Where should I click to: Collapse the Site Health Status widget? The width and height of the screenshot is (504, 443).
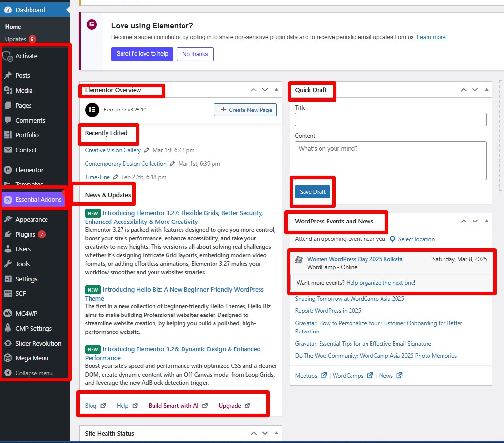click(x=276, y=433)
